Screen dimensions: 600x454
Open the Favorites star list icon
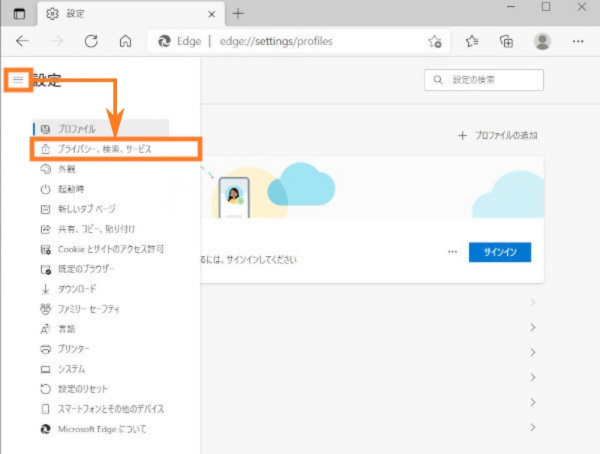(x=473, y=42)
